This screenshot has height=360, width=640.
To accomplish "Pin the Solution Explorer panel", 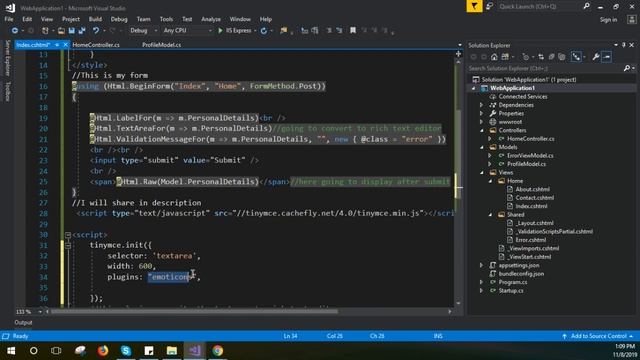I will coord(624,45).
